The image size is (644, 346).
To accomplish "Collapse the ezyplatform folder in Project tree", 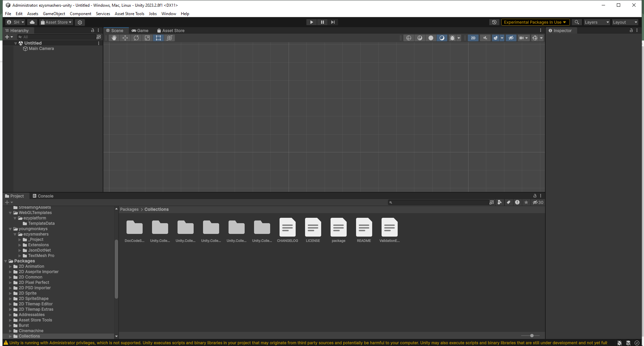I will coord(15,218).
